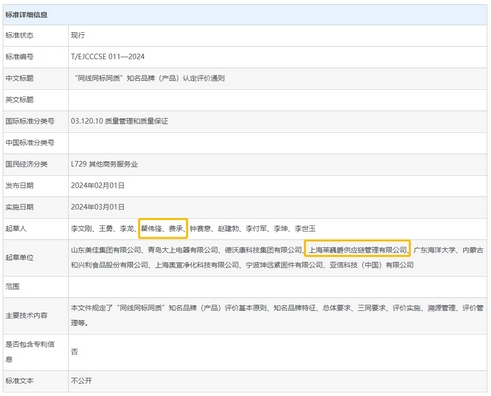Click drafter name 李世玉

305,229
